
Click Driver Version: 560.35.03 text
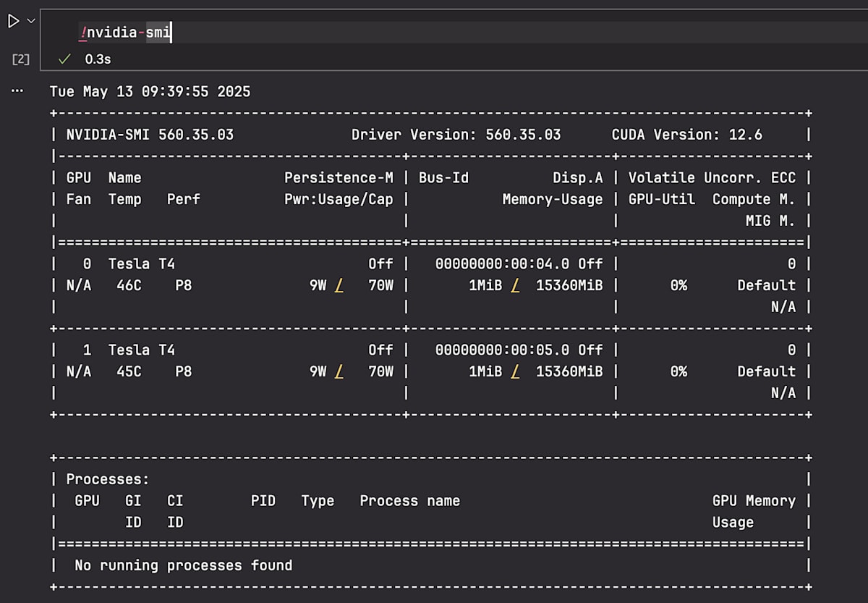(456, 135)
